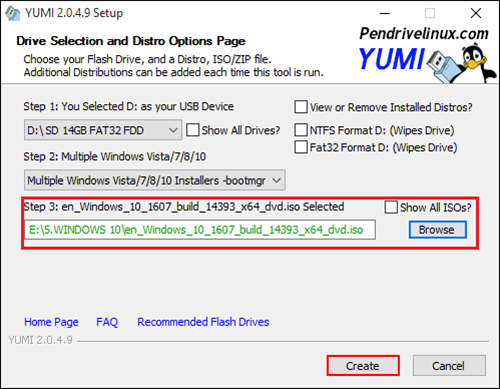Close the YUMI Setup window
This screenshot has height=389, width=500.
(x=476, y=13)
